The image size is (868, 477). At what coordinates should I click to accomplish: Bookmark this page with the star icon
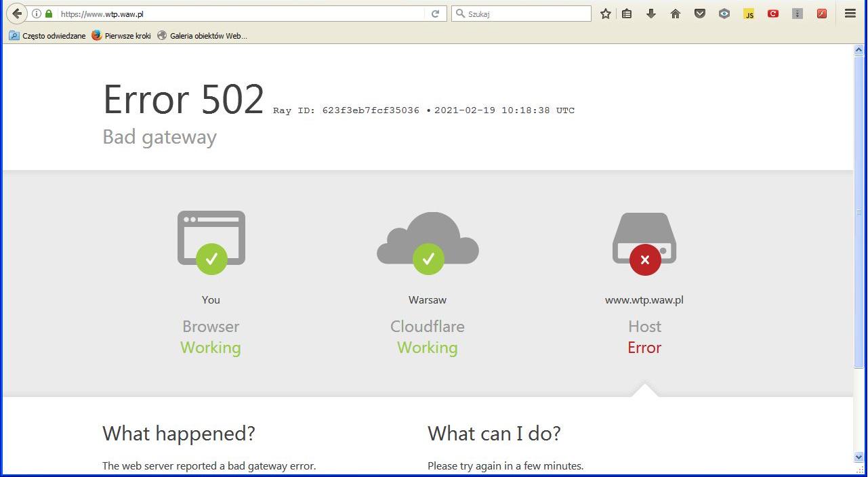click(606, 14)
